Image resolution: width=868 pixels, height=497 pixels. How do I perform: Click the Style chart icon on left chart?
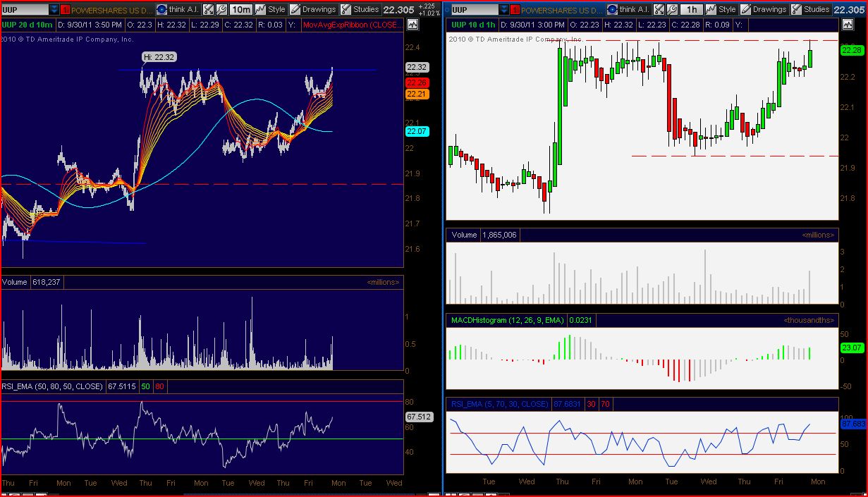[x=260, y=9]
